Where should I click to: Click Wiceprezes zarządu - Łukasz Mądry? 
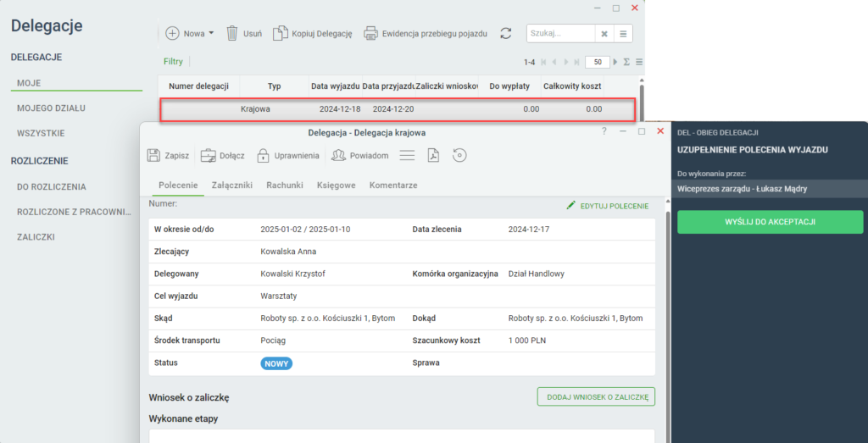[742, 189]
